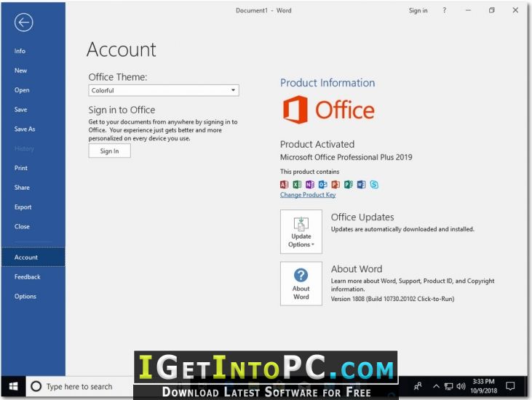Click the Office logo in Product Information
This screenshot has height=400, width=532.
pyautogui.click(x=328, y=110)
